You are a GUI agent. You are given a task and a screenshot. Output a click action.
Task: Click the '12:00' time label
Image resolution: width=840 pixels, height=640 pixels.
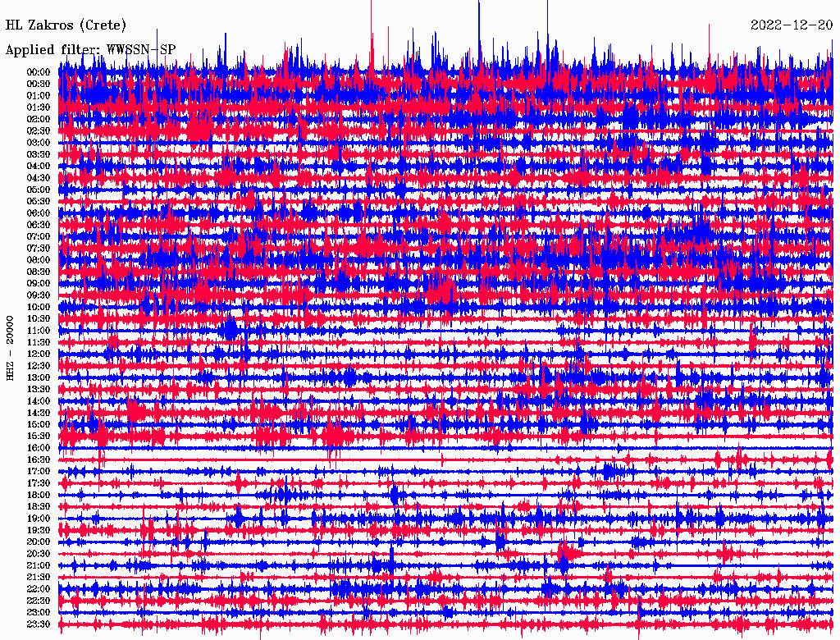(39, 354)
